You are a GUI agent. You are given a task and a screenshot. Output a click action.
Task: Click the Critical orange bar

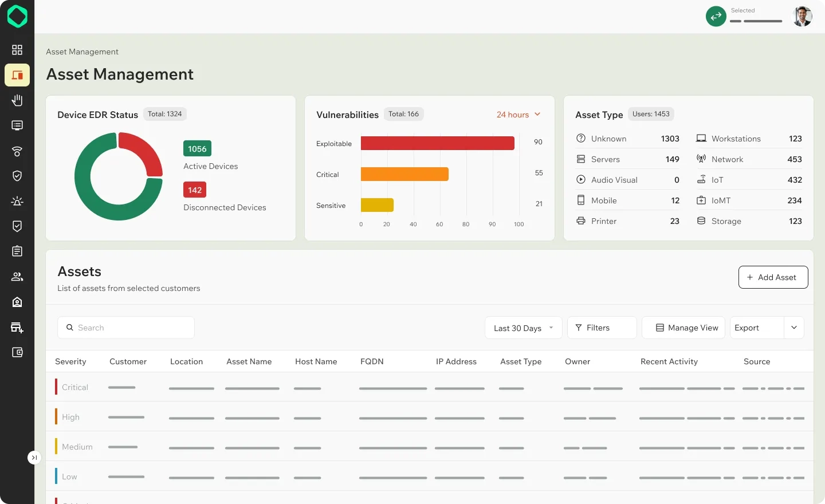404,174
